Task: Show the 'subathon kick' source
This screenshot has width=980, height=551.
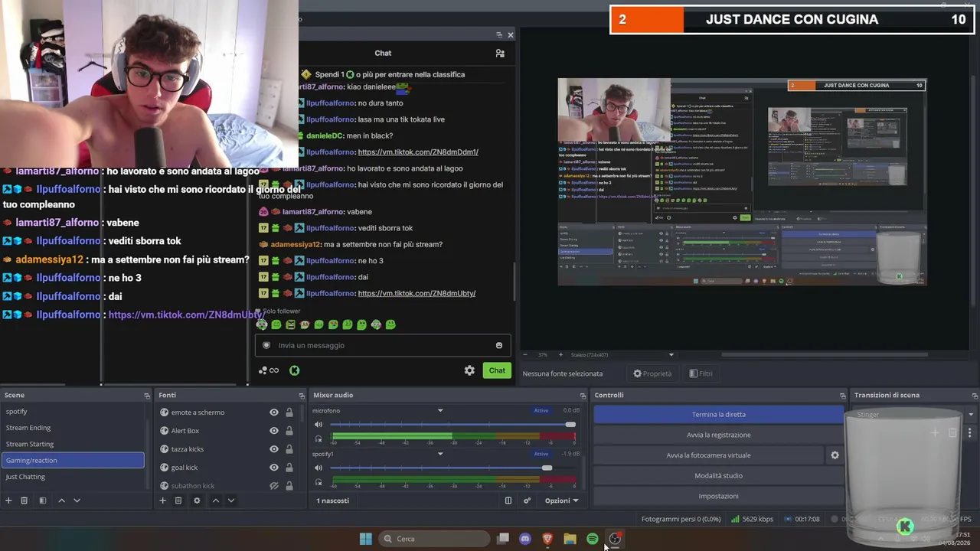Action: point(274,486)
